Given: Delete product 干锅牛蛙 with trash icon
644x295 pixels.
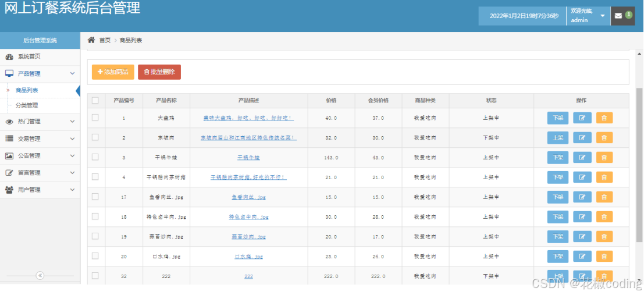Looking at the screenshot, I should pyautogui.click(x=604, y=157).
